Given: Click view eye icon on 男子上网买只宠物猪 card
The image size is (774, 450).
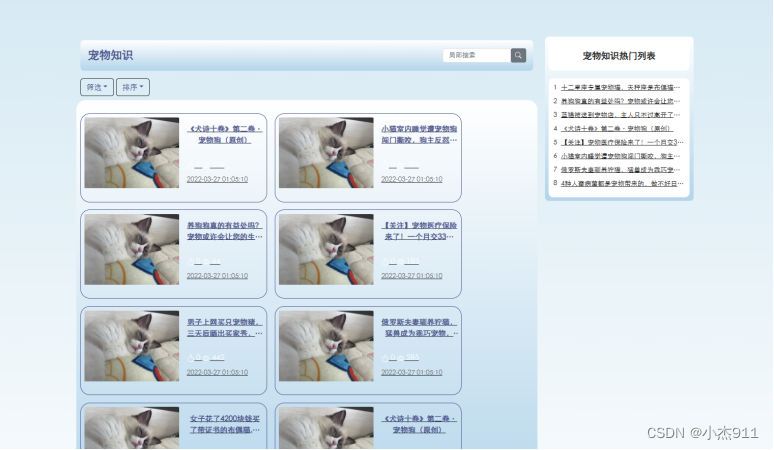Looking at the screenshot, I should [206, 358].
